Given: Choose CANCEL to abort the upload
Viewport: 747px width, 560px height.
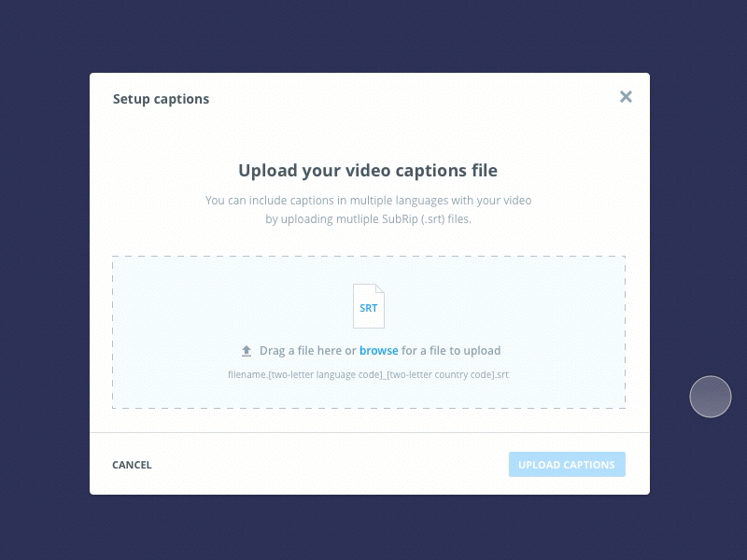Looking at the screenshot, I should [x=132, y=464].
